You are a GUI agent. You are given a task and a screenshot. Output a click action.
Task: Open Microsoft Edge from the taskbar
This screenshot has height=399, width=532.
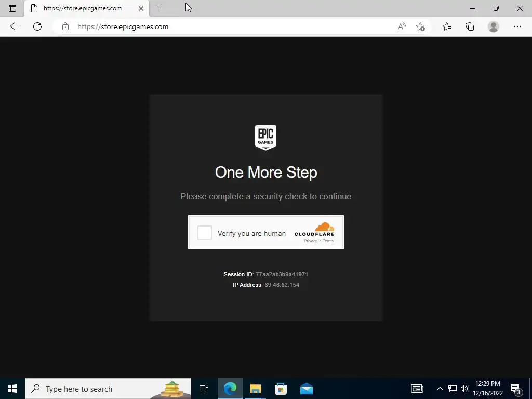tap(230, 389)
